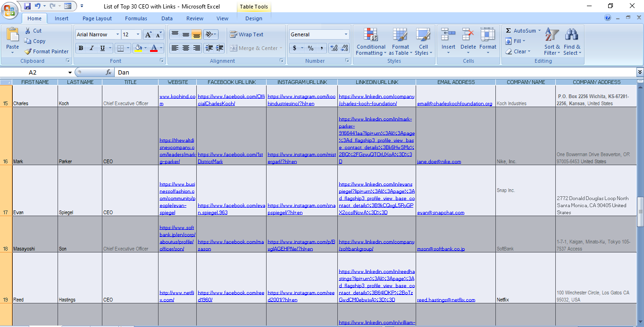Open Excel Help question mark
The image size is (644, 327).
coord(608,18)
